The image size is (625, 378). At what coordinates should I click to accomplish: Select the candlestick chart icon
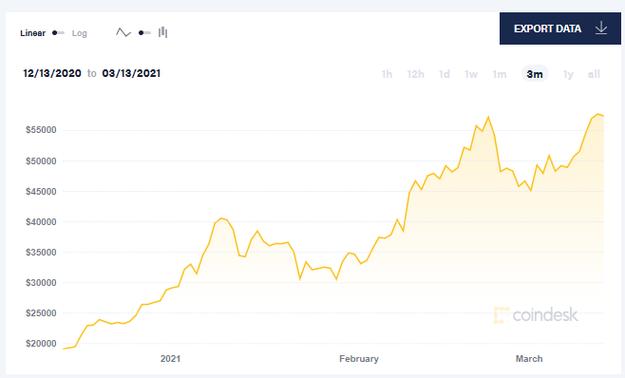click(163, 32)
